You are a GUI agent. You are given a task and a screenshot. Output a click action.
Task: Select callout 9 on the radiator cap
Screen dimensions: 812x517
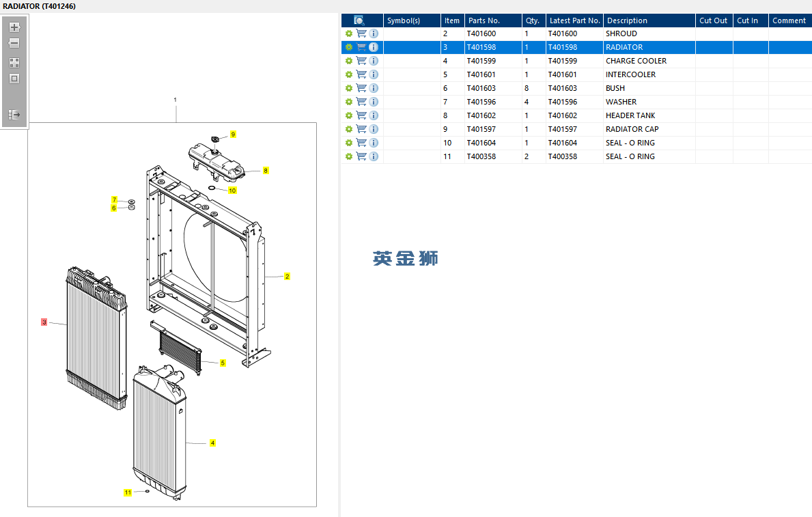[x=233, y=134]
